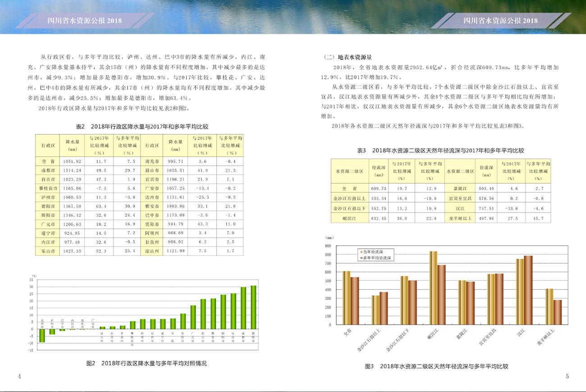The width and height of the screenshot is (586, 392).
Task: Select value '1121.99' for 凉山州
Action: click(x=176, y=251)
